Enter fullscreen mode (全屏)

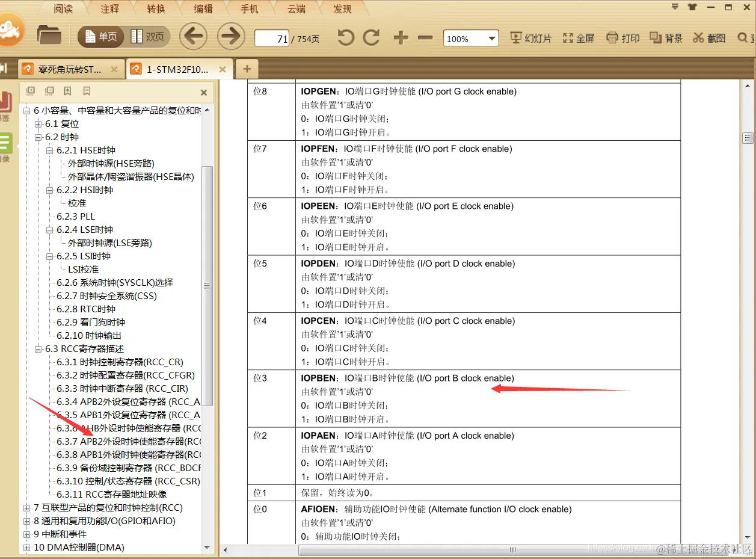578,38
